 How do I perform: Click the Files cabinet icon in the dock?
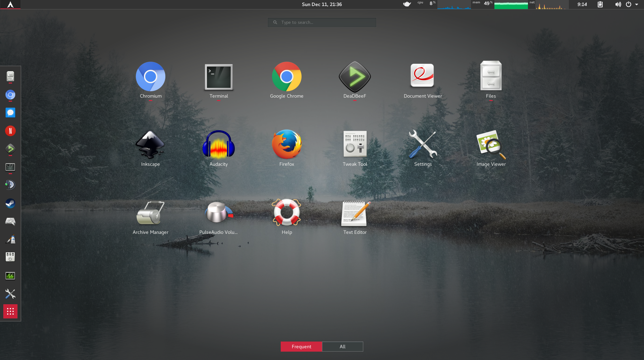pyautogui.click(x=10, y=76)
